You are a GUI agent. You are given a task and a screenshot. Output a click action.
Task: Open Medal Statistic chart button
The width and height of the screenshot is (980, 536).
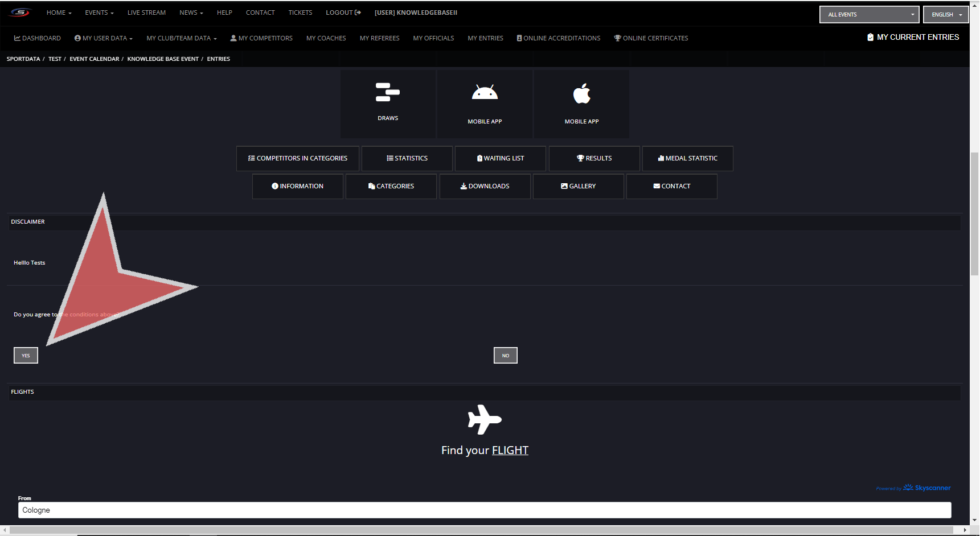click(x=687, y=158)
